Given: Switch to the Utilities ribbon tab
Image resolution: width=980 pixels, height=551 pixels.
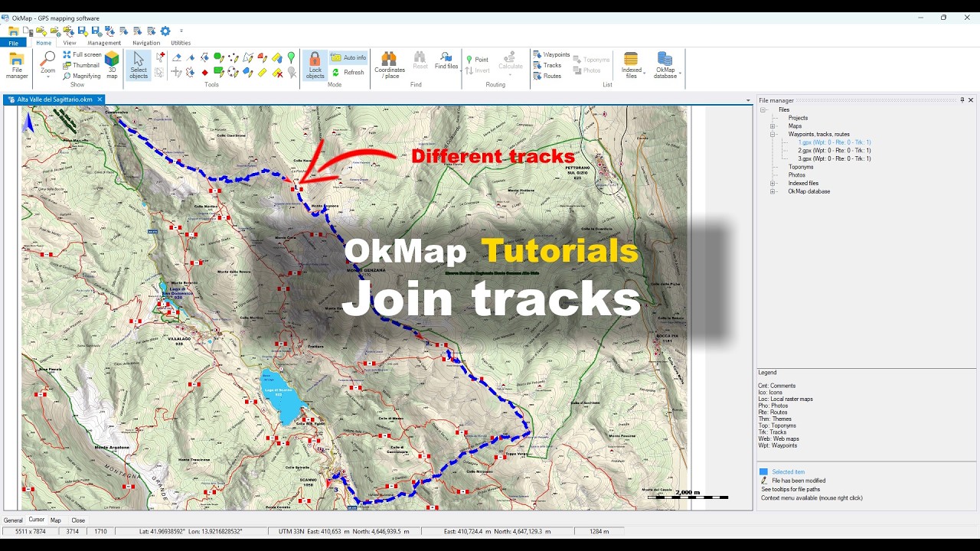Looking at the screenshot, I should pyautogui.click(x=181, y=43).
